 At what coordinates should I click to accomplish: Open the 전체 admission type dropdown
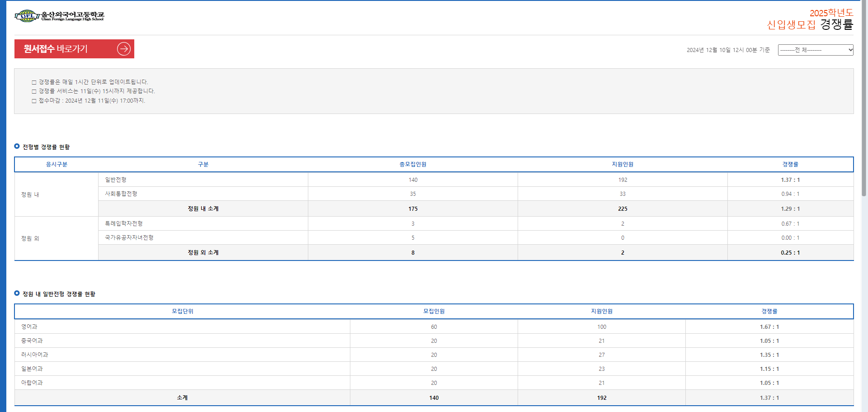[x=815, y=50]
